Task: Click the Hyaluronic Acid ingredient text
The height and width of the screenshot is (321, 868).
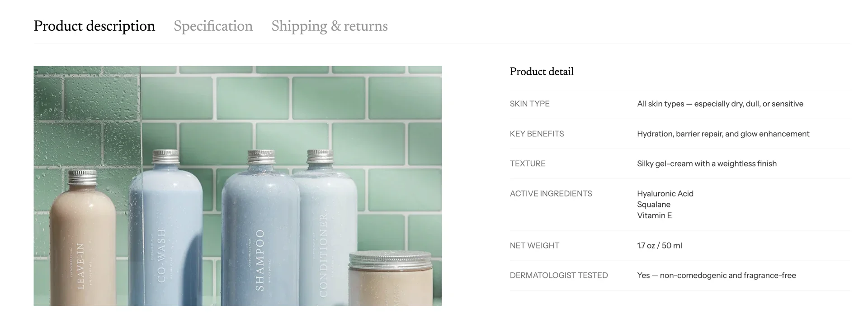Action: tap(665, 193)
